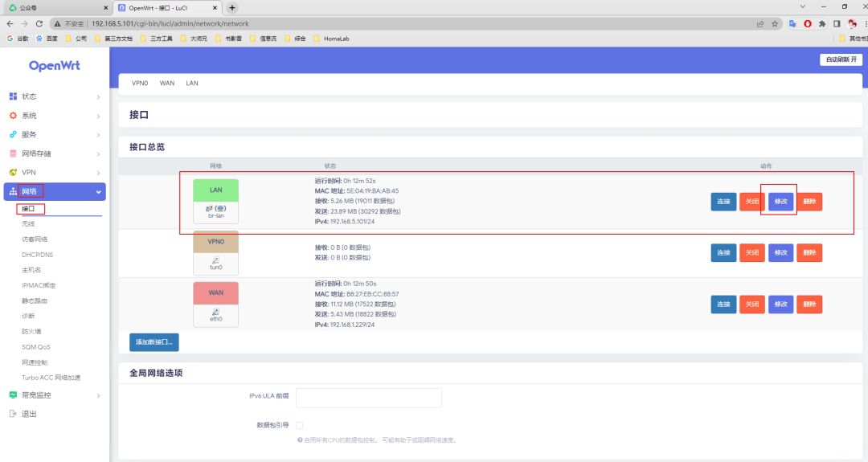This screenshot has height=462, width=868.
Task: Expand the VPN menu chevron
Action: [x=99, y=173]
